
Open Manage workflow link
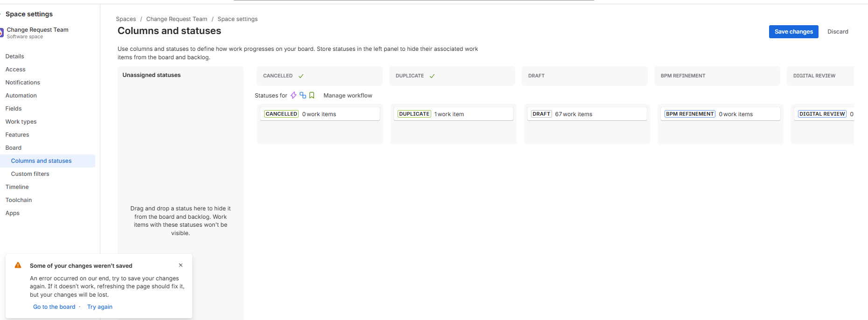click(x=348, y=96)
